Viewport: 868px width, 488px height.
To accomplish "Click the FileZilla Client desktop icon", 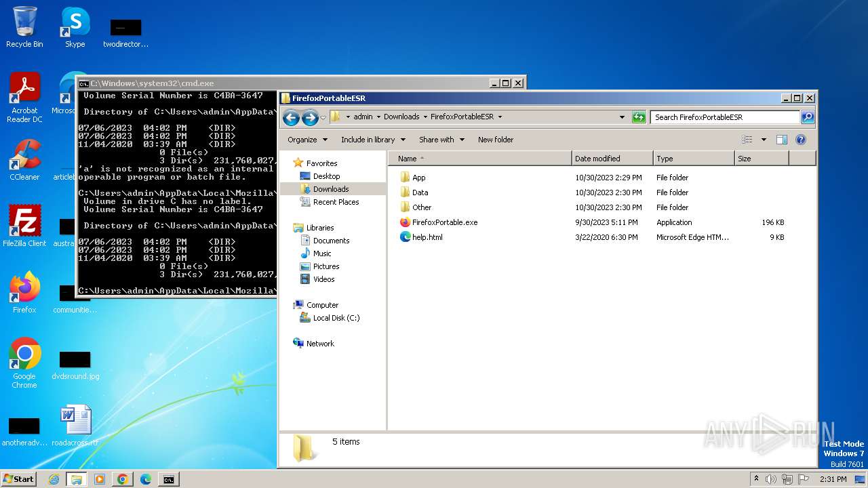I will pyautogui.click(x=24, y=226).
